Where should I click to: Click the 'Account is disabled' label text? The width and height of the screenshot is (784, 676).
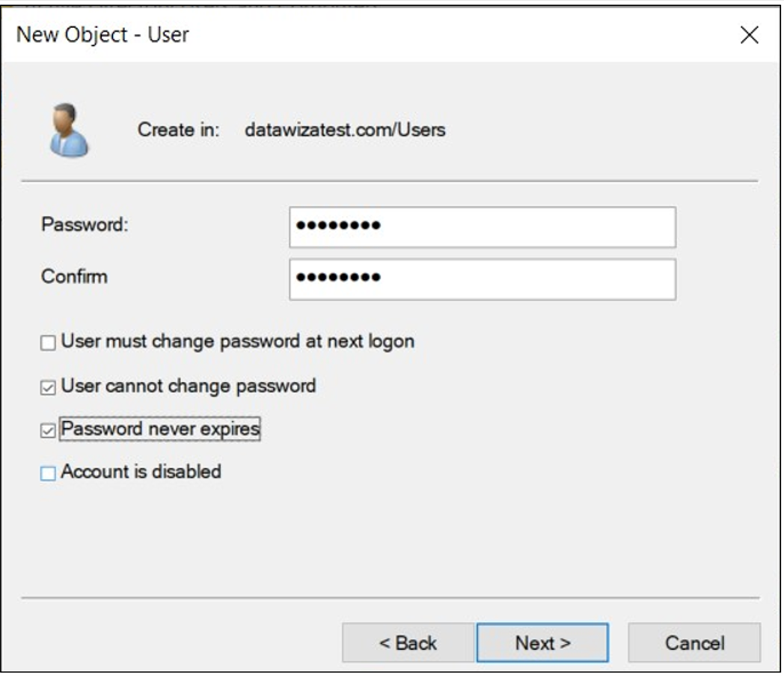[x=141, y=472]
